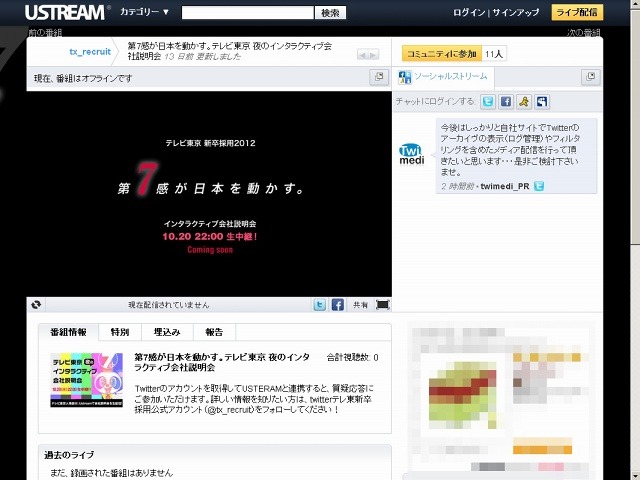Click the 共有 share button
The image size is (640, 480).
360,305
